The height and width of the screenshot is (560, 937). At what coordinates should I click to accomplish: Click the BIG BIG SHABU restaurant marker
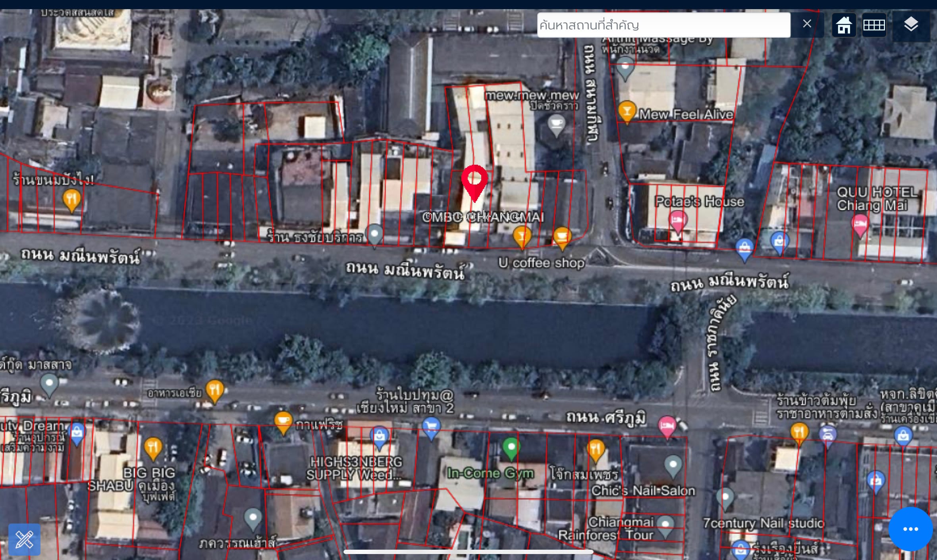pos(153,449)
